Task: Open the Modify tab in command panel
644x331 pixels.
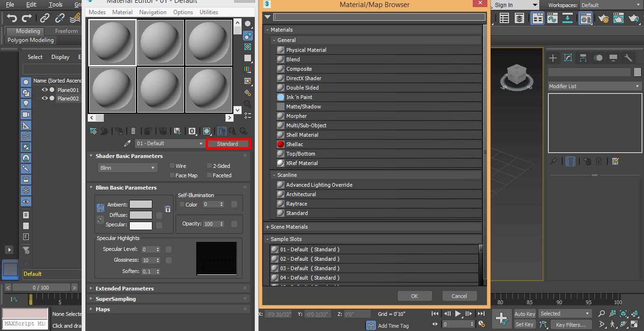Action: 568,58
